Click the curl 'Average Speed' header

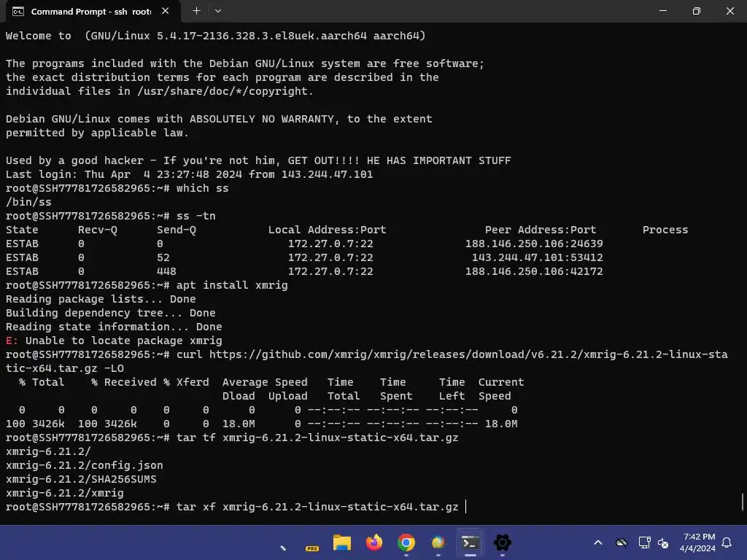click(x=265, y=382)
